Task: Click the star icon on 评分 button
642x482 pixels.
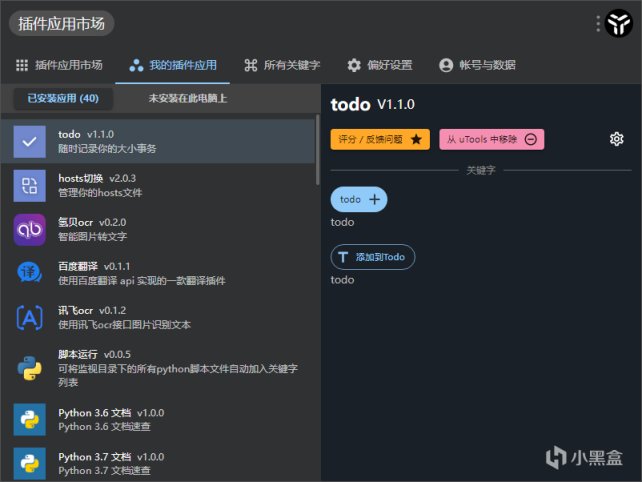Action: 416,139
